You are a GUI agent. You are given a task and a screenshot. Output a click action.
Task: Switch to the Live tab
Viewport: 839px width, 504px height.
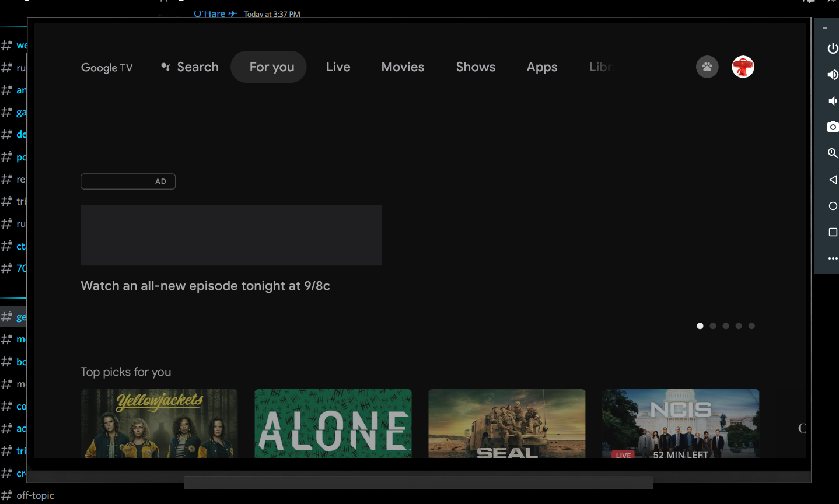(338, 67)
